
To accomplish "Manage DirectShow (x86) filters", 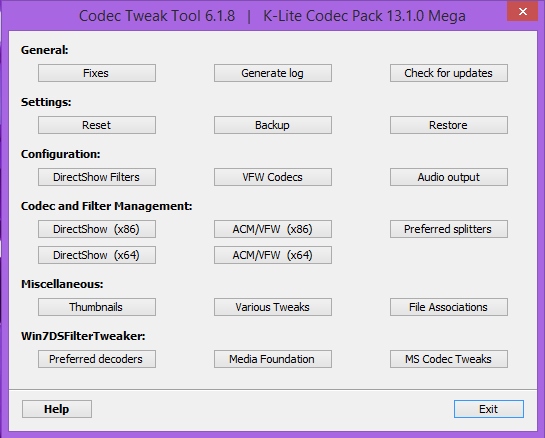I will click(97, 229).
